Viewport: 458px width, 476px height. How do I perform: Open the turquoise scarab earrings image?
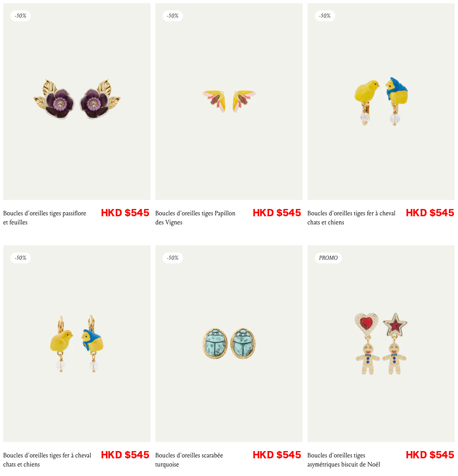tap(229, 343)
